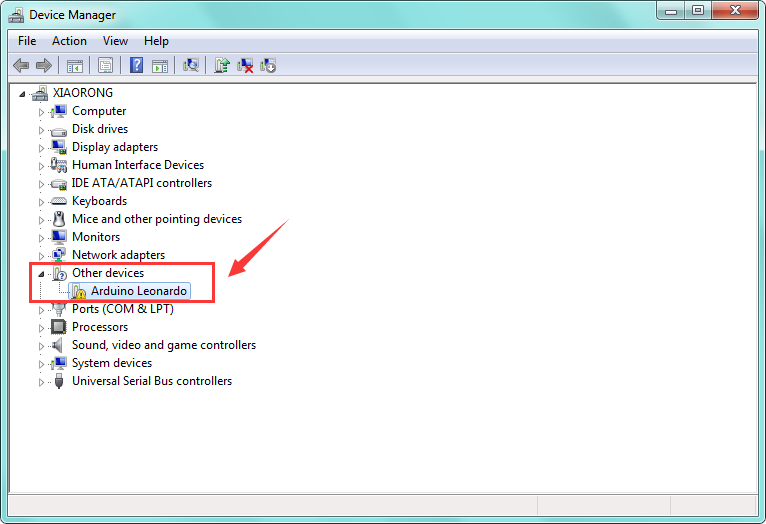Viewport: 766px width, 524px height.
Task: Click the System devices category icon
Action: pos(59,363)
